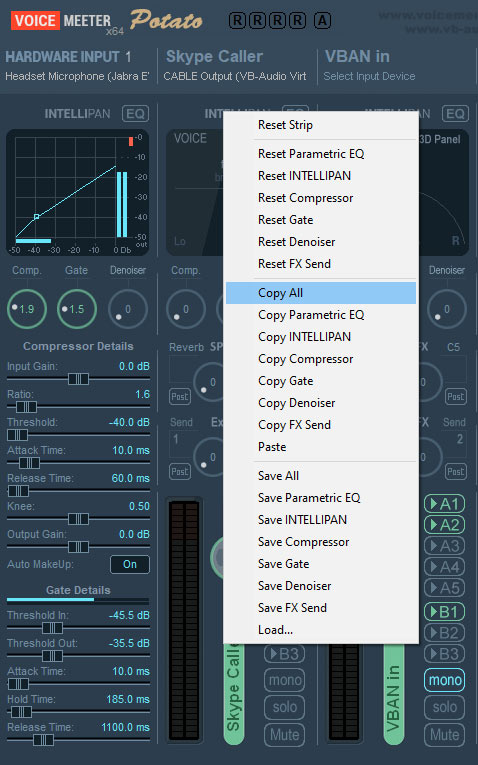Enable A5 bus on VBAN in strip
Image resolution: width=478 pixels, height=765 pixels.
[445, 588]
